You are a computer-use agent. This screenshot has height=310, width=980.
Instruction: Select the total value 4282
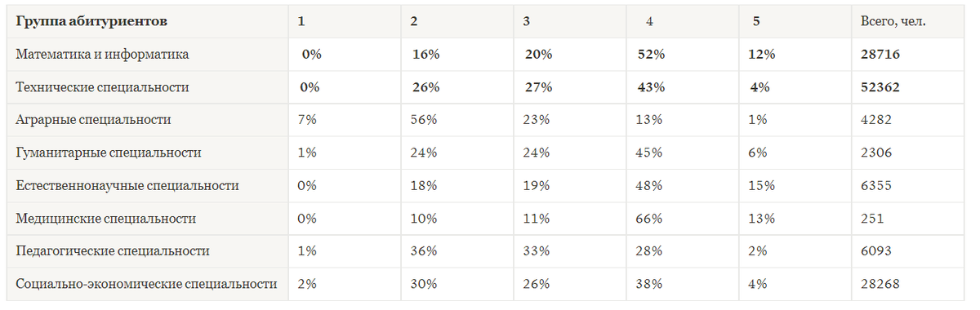(876, 120)
